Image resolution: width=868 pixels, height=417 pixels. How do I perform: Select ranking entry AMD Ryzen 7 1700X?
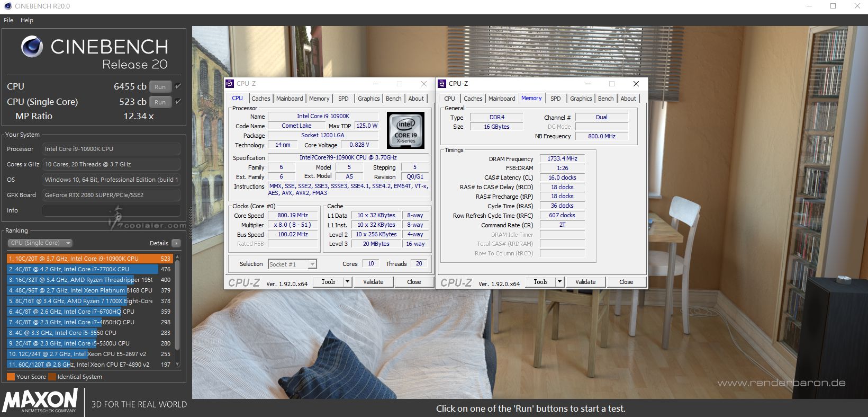click(x=90, y=301)
